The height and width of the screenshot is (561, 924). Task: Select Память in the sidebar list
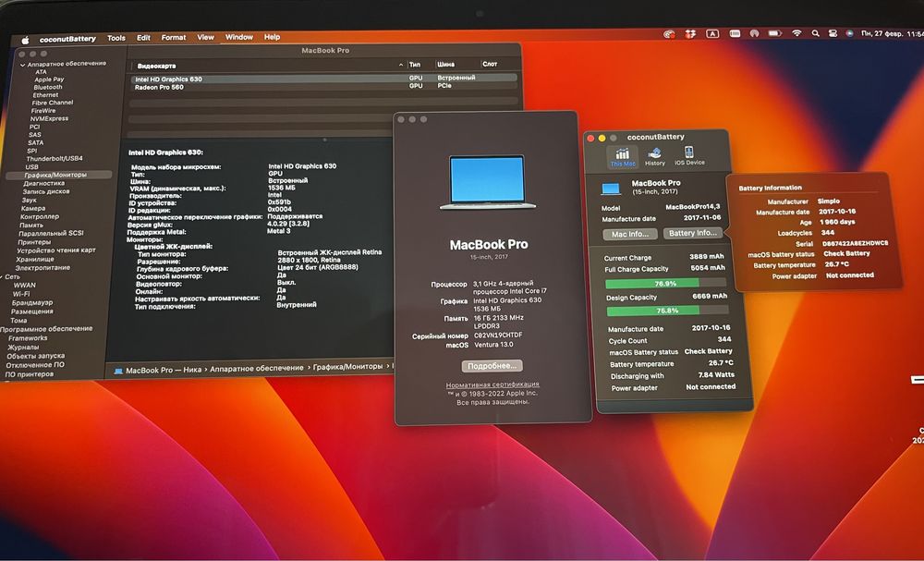pos(31,226)
